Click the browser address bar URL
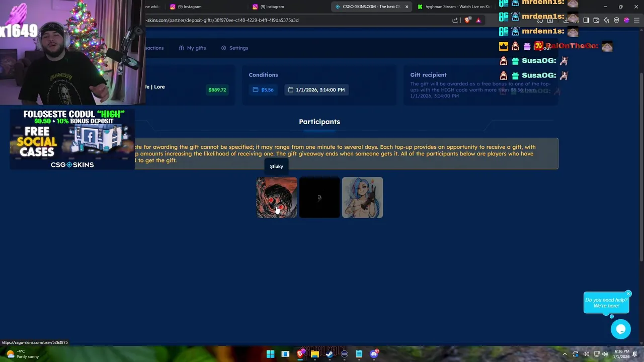The height and width of the screenshot is (362, 644). coord(222,20)
